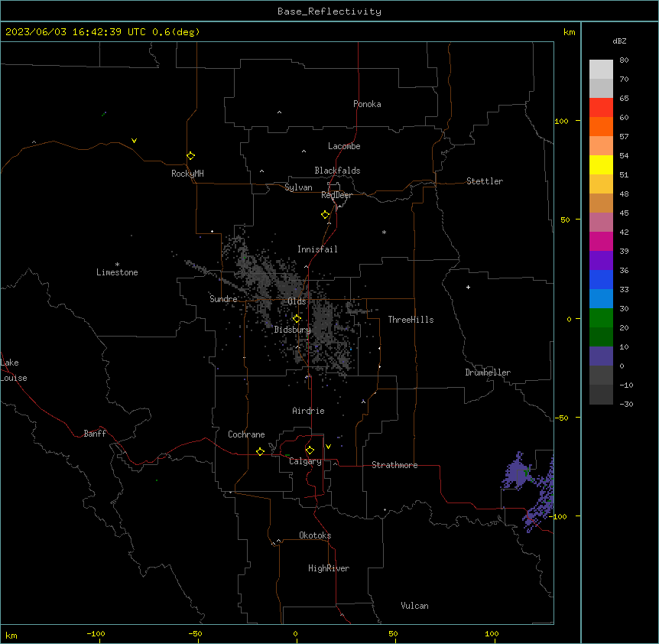This screenshot has height=644, width=659.
Task: Pick the lightest gray 80-70 dBZ legend color
Action: point(601,70)
